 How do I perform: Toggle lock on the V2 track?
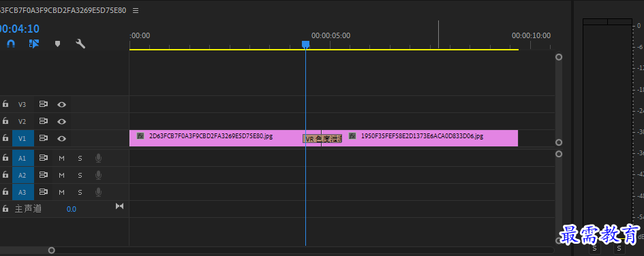5,121
